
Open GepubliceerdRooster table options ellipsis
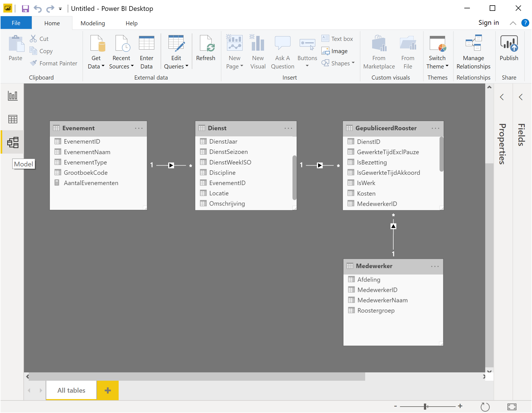(x=435, y=128)
